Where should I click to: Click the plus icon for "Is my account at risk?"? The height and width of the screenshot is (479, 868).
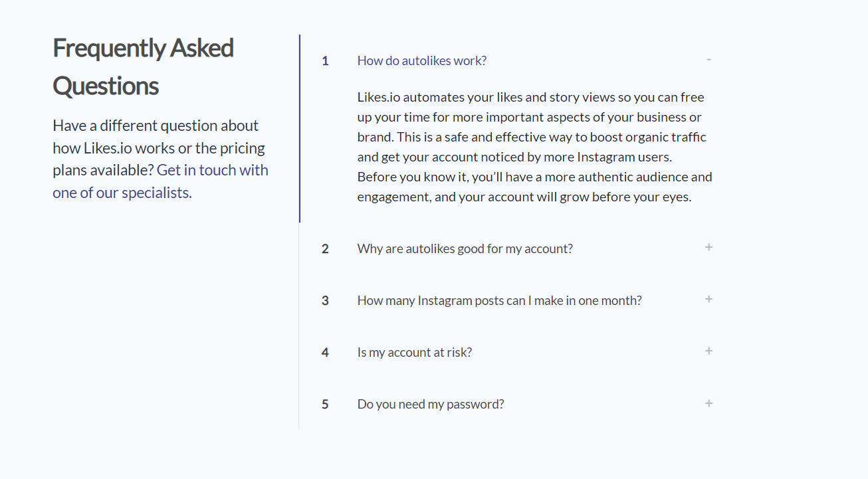tap(709, 351)
